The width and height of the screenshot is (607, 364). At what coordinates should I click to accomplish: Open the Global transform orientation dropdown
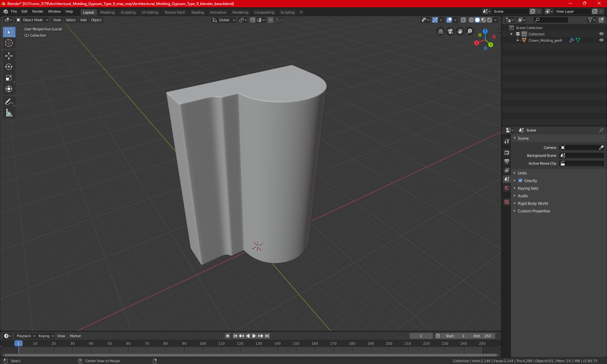224,20
